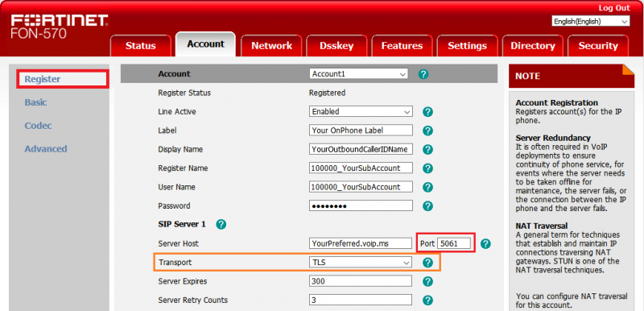644x311 pixels.
Task: Go to the Security tab
Action: click(598, 46)
